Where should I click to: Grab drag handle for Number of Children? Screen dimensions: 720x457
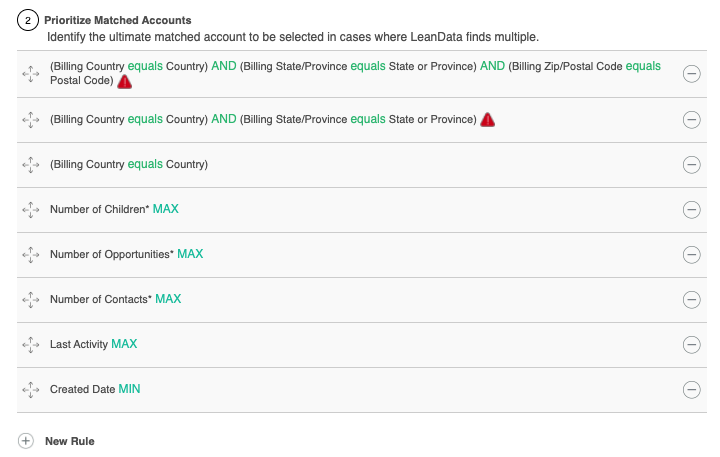point(29,209)
